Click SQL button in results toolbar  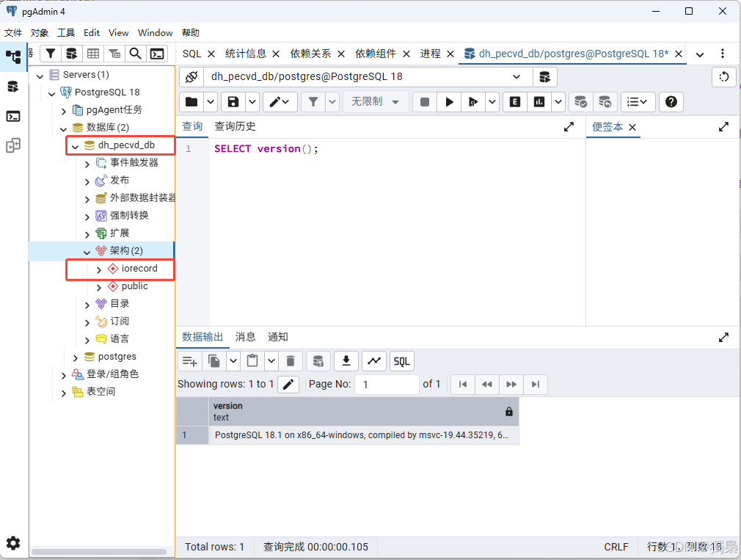(402, 362)
